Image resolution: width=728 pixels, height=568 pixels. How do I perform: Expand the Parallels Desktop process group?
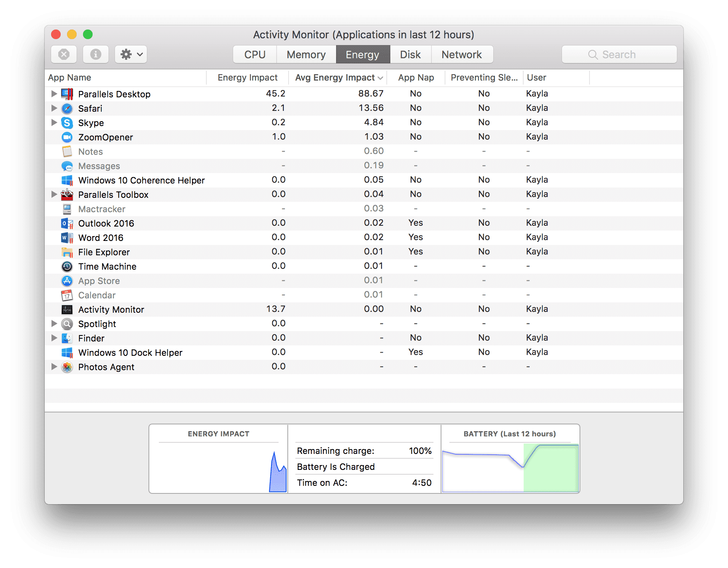pyautogui.click(x=54, y=94)
